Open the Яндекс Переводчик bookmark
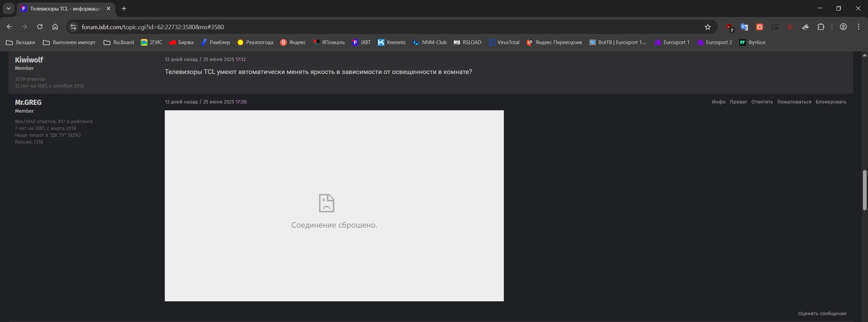 pos(554,42)
